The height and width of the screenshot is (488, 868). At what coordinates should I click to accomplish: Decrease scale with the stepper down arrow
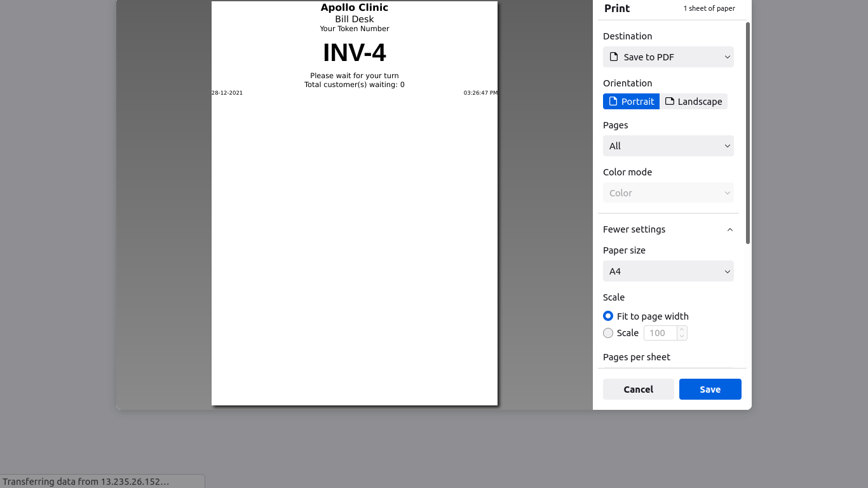682,337
